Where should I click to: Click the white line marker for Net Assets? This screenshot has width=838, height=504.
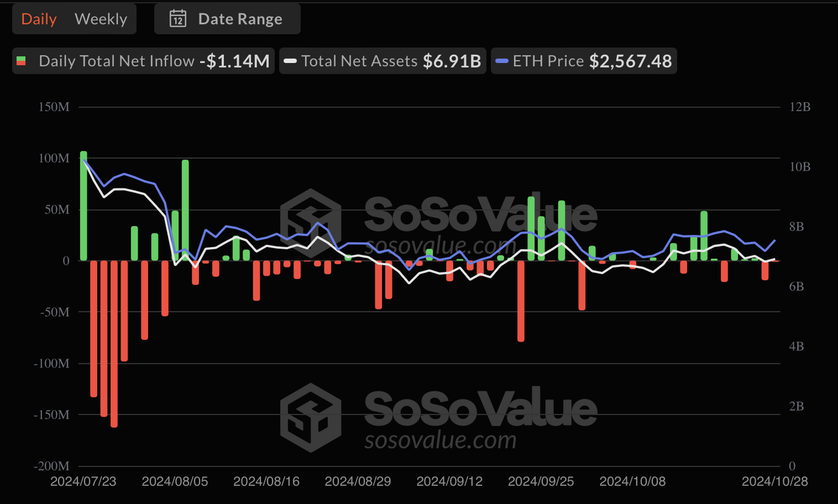[x=290, y=61]
